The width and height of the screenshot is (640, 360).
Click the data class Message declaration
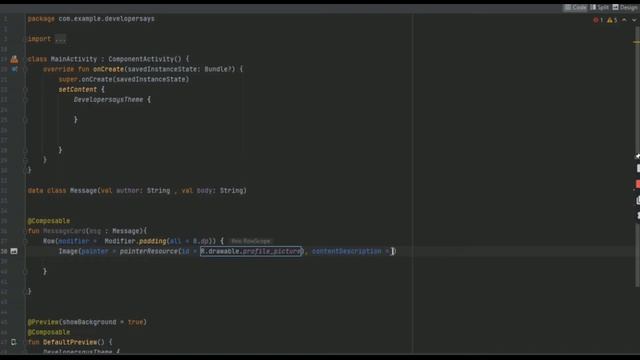[x=137, y=191]
